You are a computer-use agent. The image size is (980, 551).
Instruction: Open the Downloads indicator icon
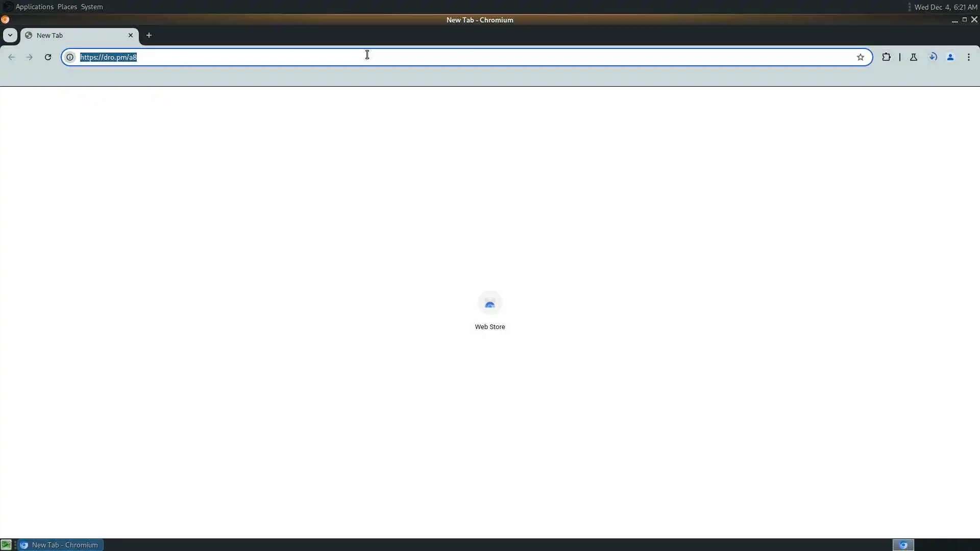933,57
